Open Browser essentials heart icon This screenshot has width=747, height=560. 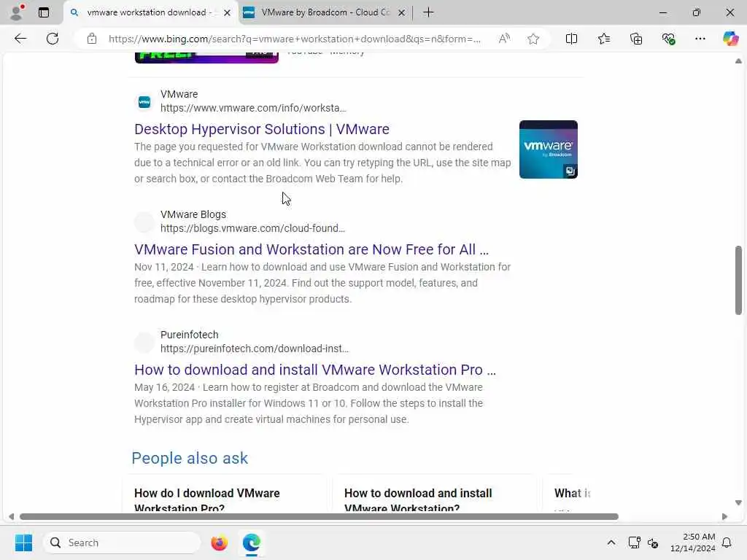668,39
